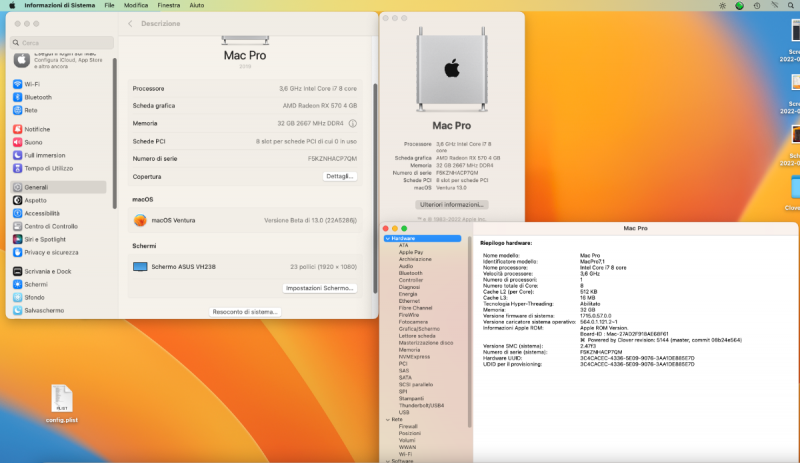Open the Accessibilità icon in sidebar

tap(17, 213)
